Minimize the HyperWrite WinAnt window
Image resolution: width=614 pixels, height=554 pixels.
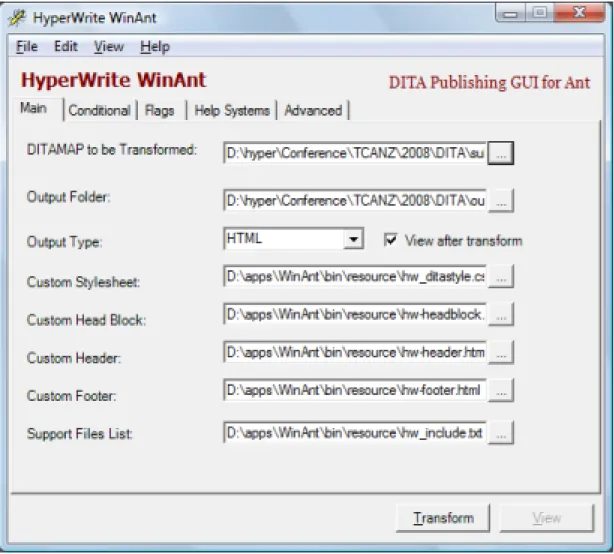510,14
